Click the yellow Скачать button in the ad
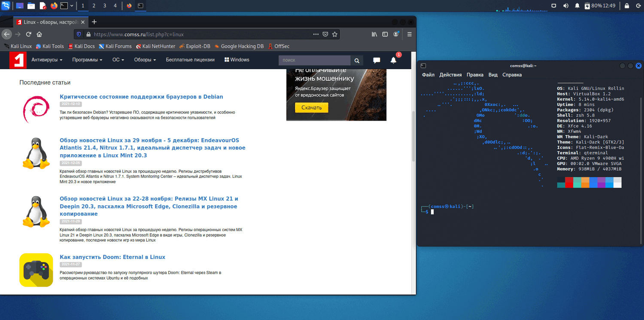 (x=312, y=107)
